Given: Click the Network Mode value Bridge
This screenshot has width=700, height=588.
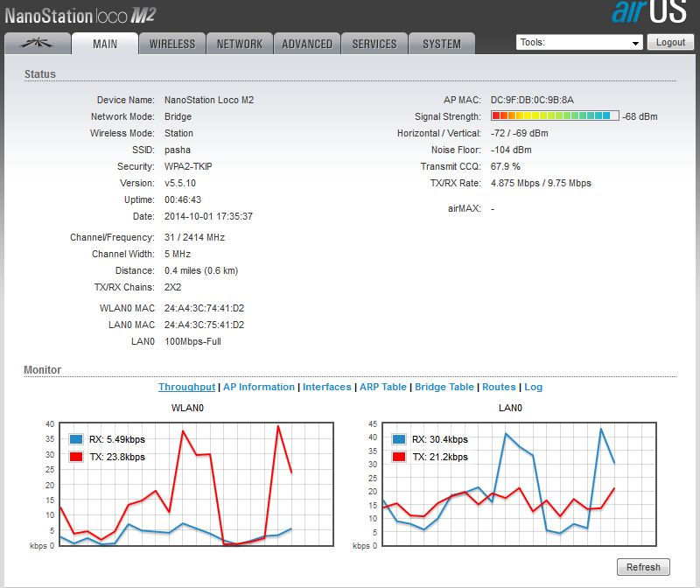Looking at the screenshot, I should coord(178,116).
